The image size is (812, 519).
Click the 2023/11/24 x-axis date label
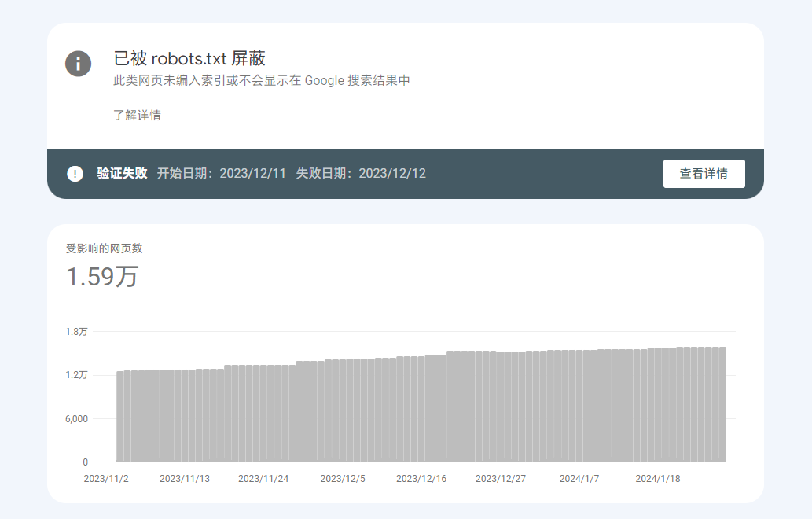263,479
